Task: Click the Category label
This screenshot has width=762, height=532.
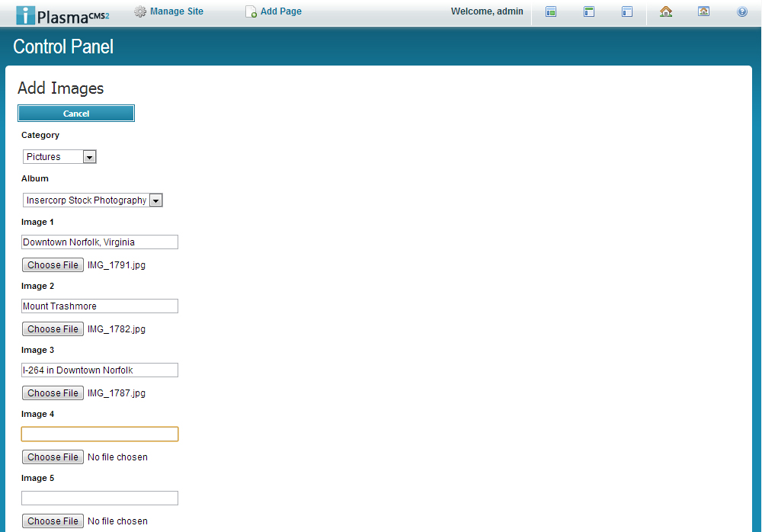Action: tap(40, 135)
